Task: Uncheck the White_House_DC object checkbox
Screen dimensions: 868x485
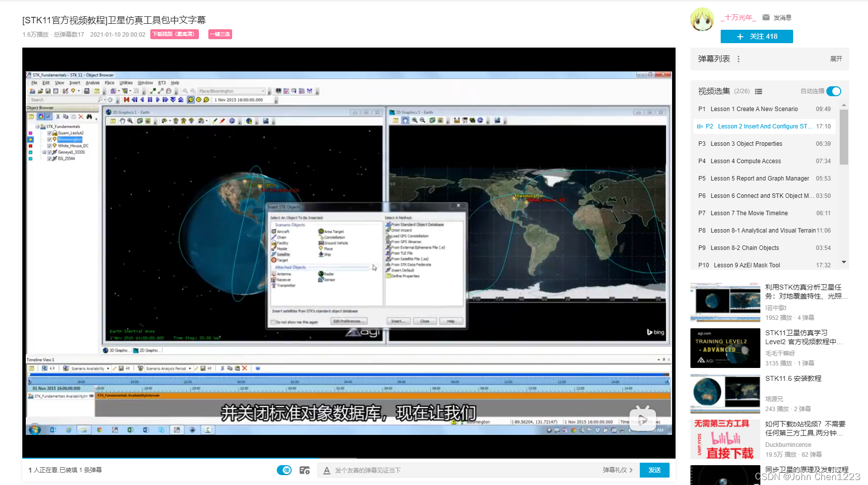Action: pos(49,146)
